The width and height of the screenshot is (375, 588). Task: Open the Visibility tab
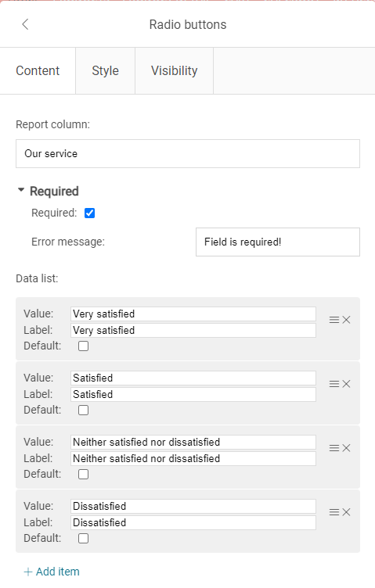click(x=174, y=70)
